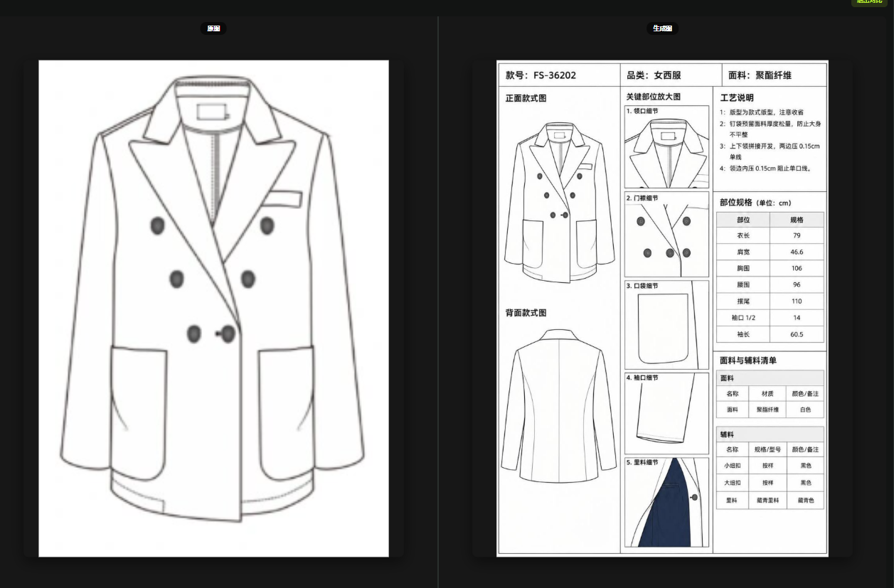Click the 面料 聚酯纤维 header cell

(775, 75)
